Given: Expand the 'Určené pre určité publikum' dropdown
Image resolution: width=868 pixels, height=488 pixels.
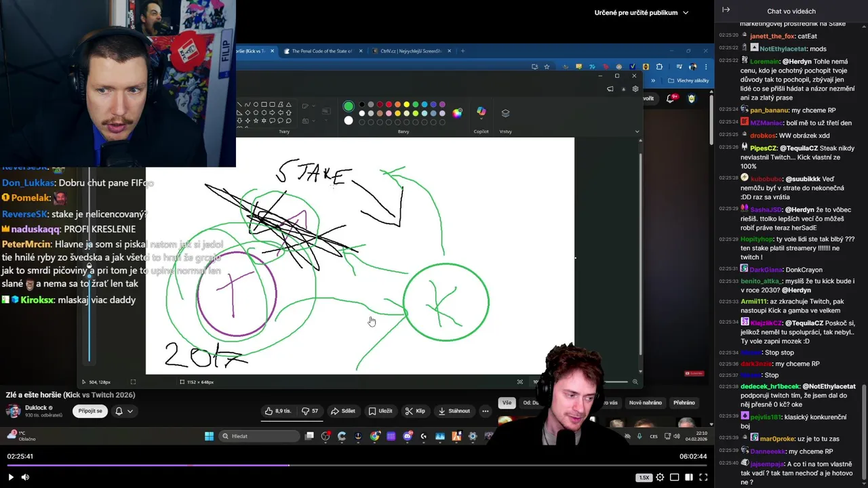Looking at the screenshot, I should tap(642, 12).
